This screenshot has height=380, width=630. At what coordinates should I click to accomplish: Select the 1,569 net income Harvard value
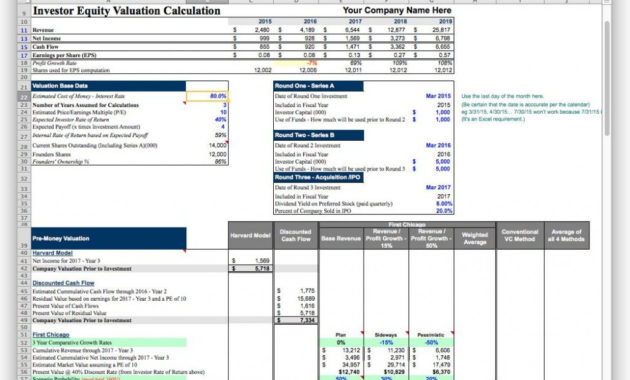tap(262, 261)
